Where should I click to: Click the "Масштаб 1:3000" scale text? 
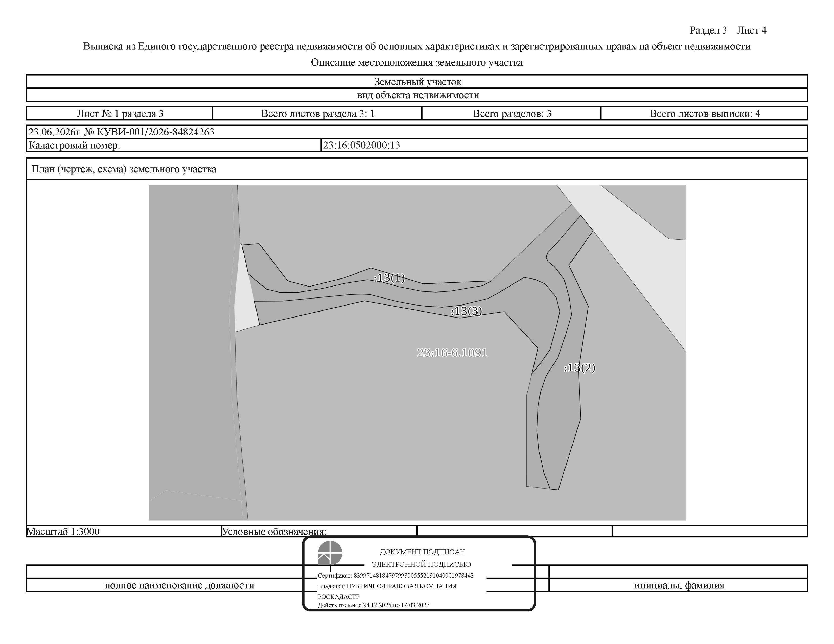63,531
